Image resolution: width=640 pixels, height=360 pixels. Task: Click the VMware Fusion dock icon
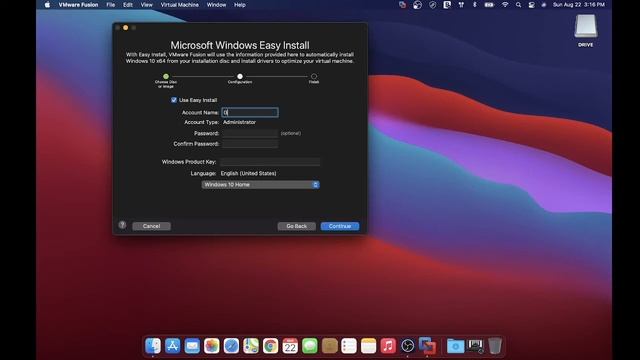(x=427, y=346)
